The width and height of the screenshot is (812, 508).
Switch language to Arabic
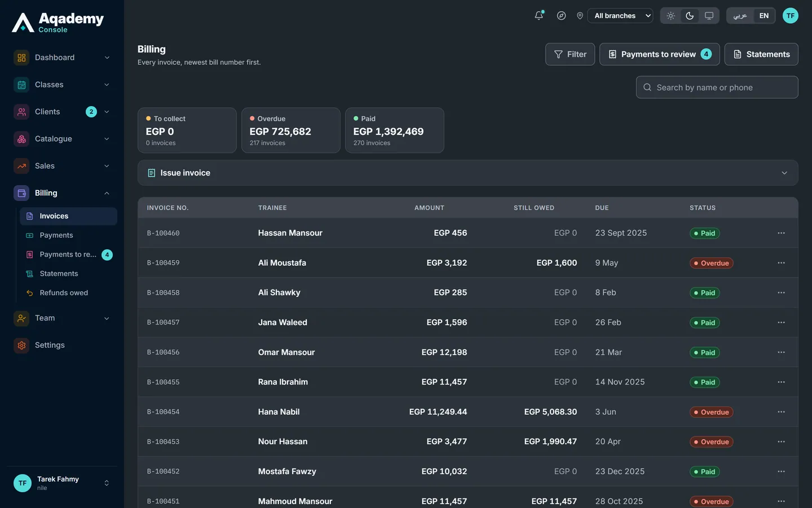pos(740,16)
